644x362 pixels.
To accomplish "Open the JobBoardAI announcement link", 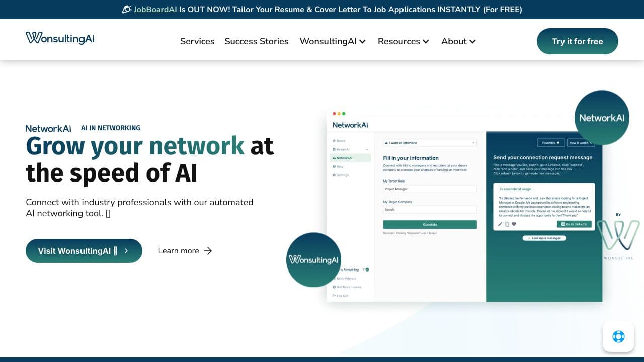I will [155, 9].
